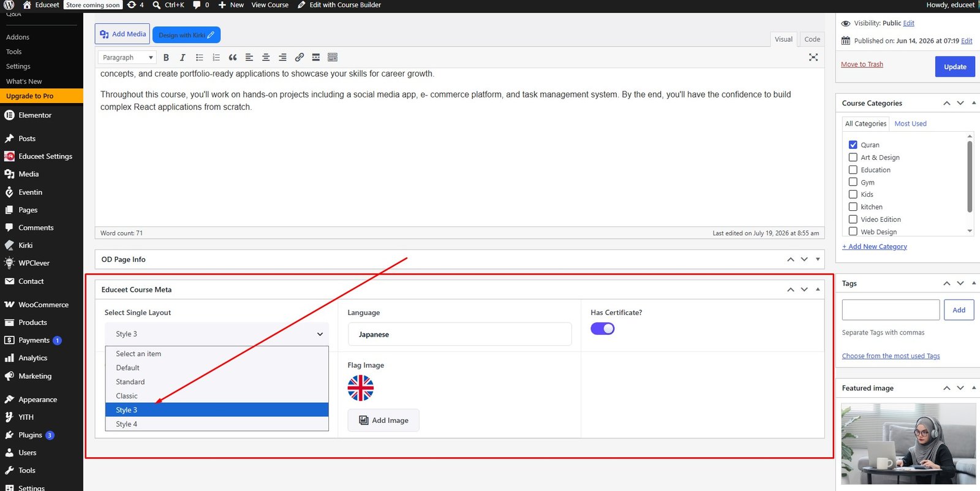980x491 pixels.
Task: Apply italic formatting in editor toolbar
Action: [x=183, y=58]
